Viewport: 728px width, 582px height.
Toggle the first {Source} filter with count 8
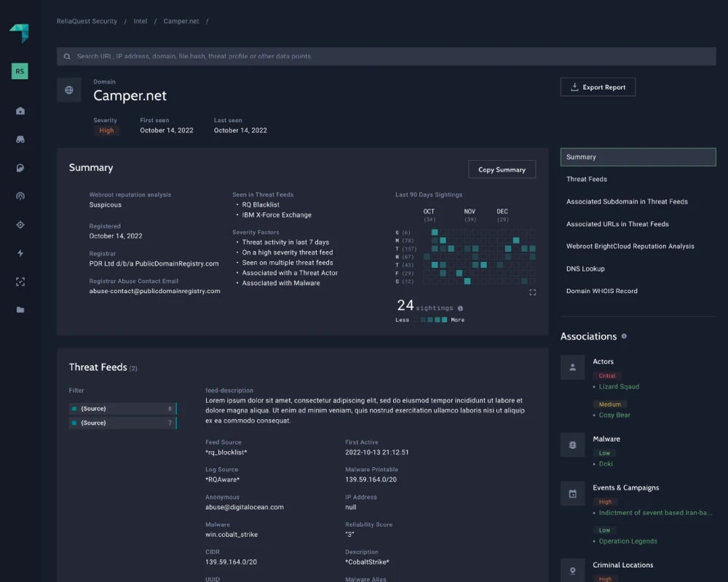click(x=123, y=408)
